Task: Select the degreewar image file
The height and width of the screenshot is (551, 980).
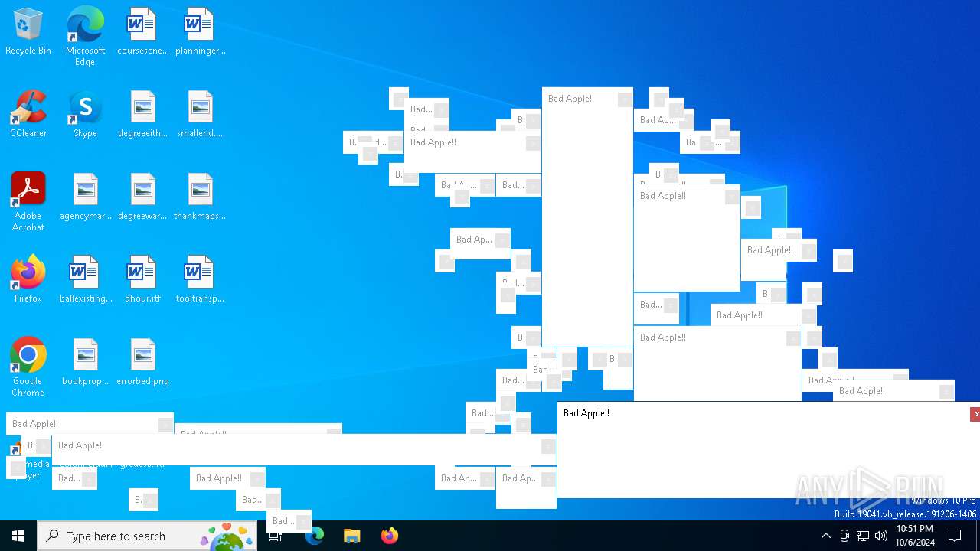Action: coord(142,197)
